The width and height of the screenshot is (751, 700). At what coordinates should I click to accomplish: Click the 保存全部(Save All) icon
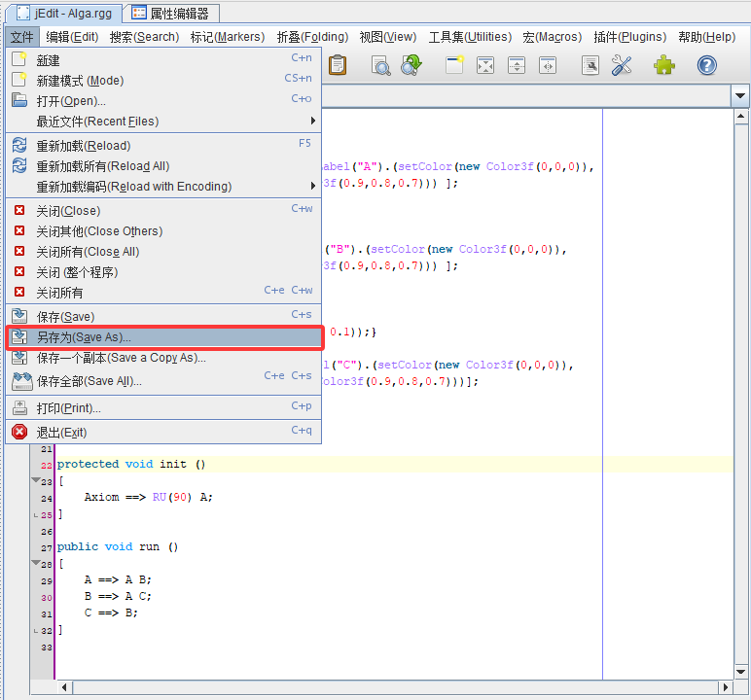[x=22, y=381]
